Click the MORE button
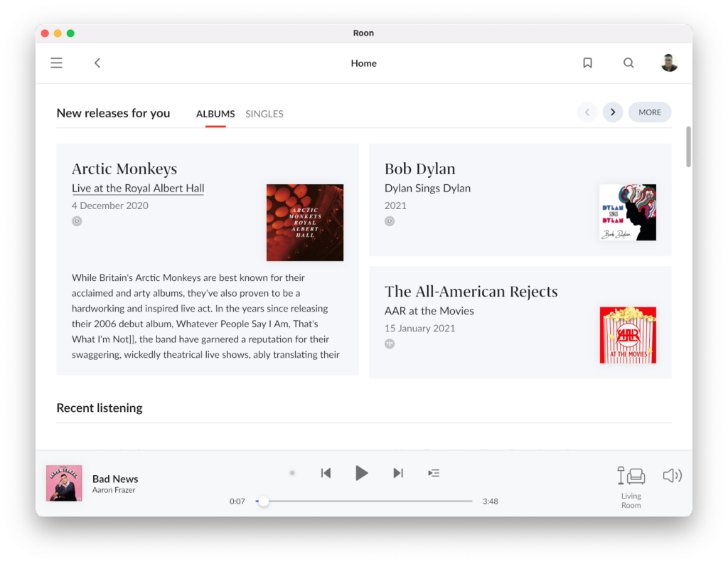The height and width of the screenshot is (564, 728). coord(650,112)
